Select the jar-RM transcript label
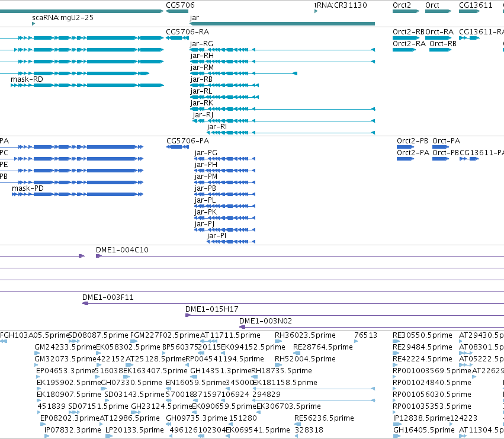This screenshot has height=439, width=504. tap(202, 68)
